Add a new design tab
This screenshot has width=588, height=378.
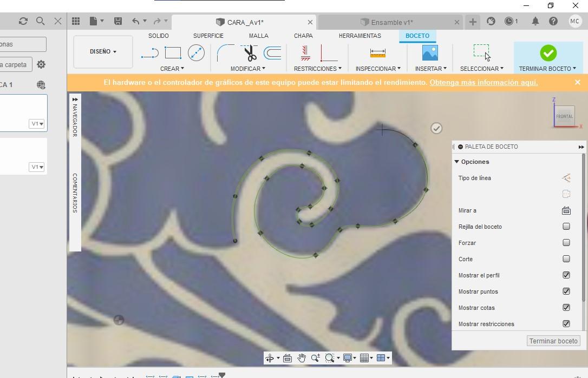click(x=473, y=22)
